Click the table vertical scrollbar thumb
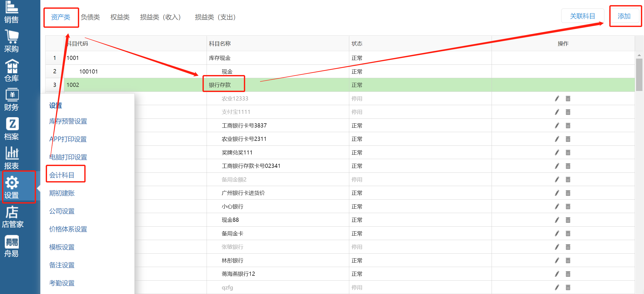 [x=639, y=75]
